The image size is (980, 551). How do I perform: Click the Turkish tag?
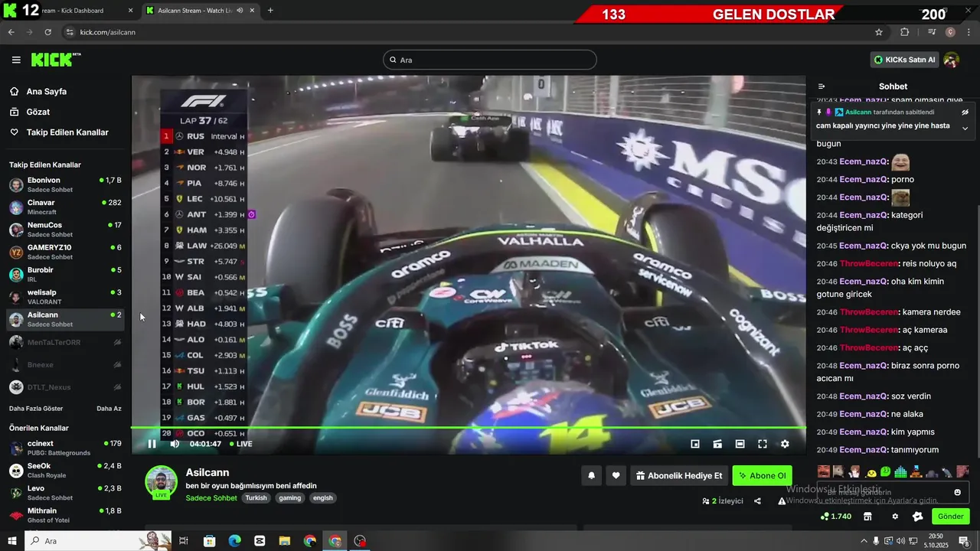[x=256, y=497]
